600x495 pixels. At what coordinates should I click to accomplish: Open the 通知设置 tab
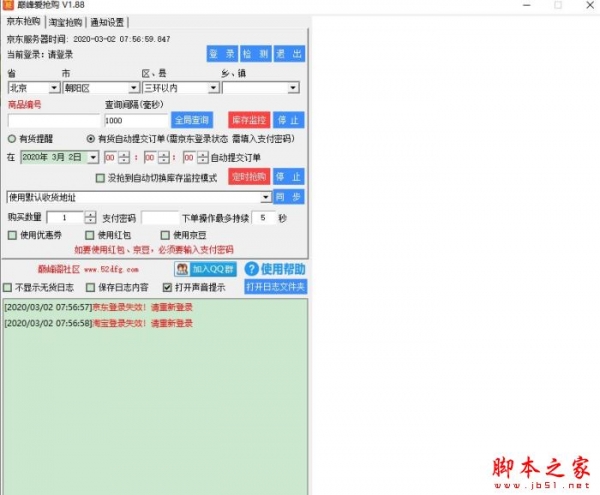[x=107, y=23]
